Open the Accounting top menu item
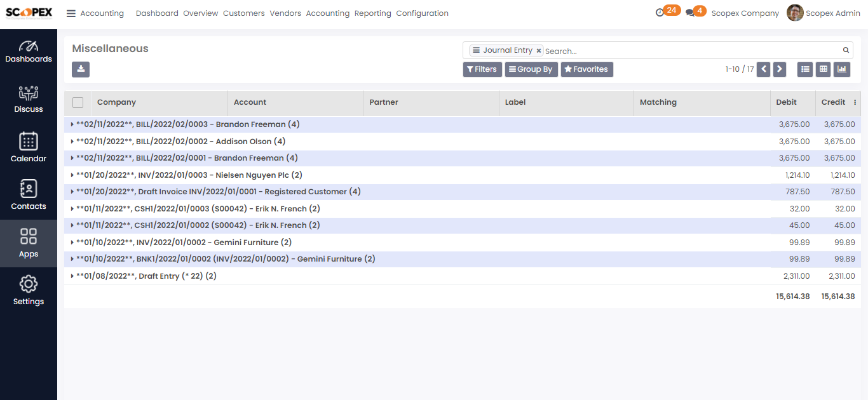 point(328,13)
